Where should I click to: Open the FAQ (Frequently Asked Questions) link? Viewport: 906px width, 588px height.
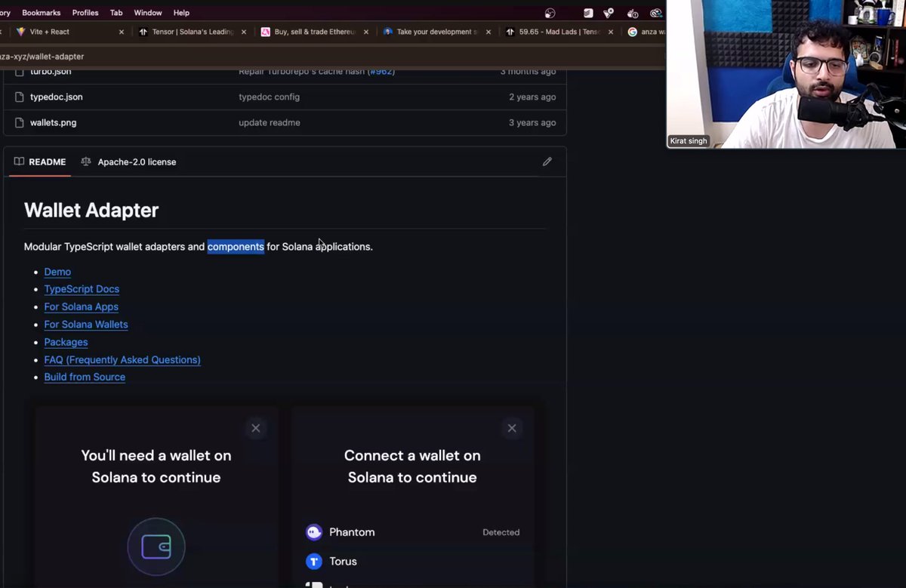click(122, 359)
